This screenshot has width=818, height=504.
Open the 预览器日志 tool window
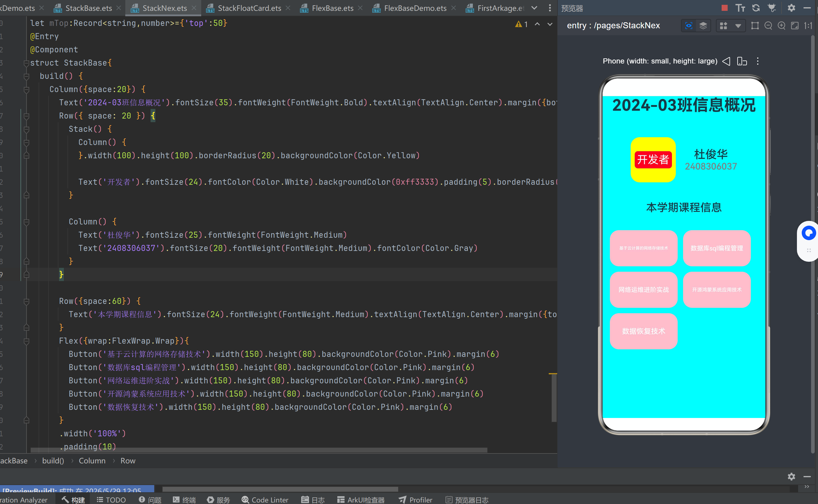(467, 500)
